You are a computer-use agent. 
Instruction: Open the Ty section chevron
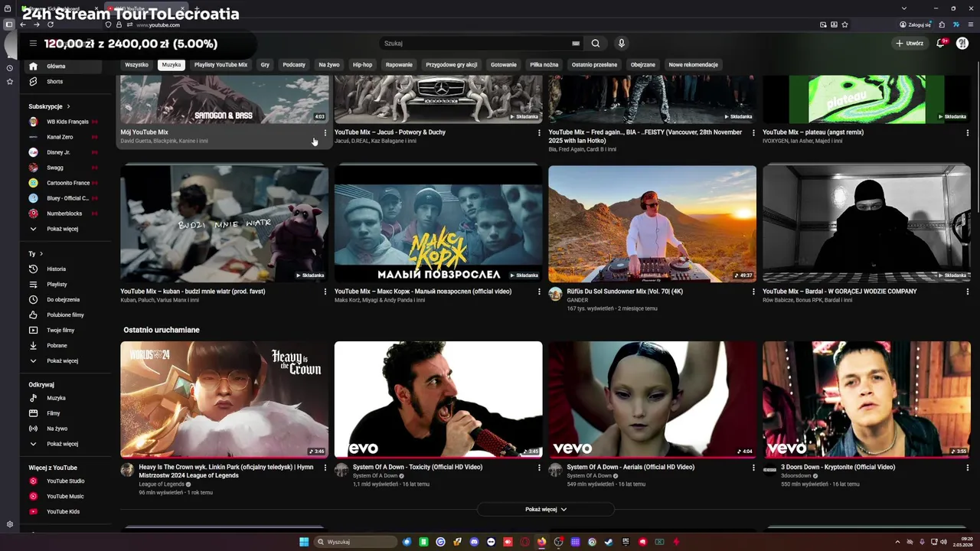point(41,253)
